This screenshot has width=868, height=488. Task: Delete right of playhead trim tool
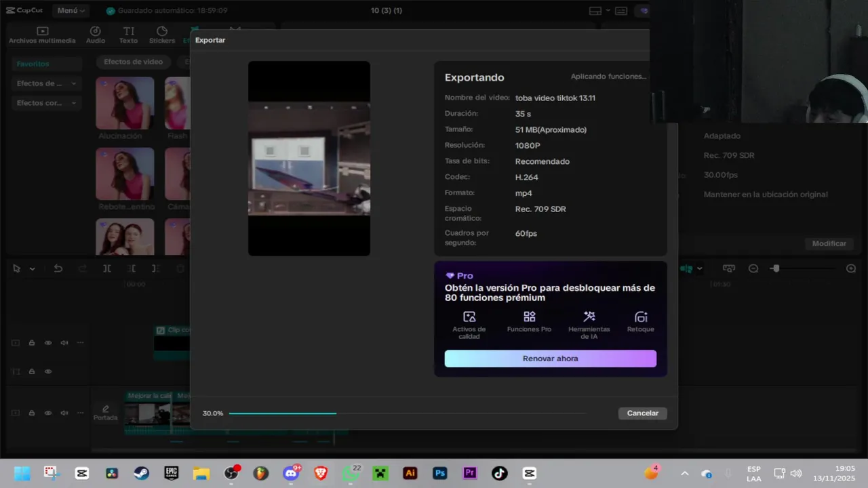[156, 269]
